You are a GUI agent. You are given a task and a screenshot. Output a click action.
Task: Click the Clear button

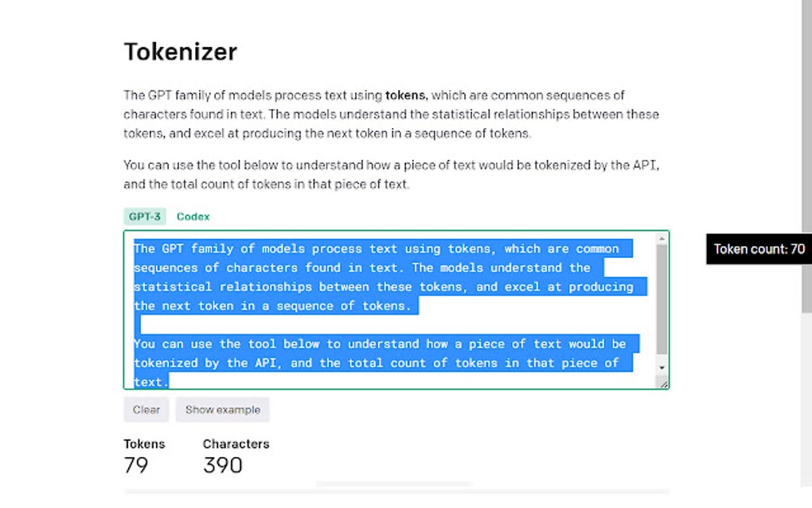pos(146,409)
